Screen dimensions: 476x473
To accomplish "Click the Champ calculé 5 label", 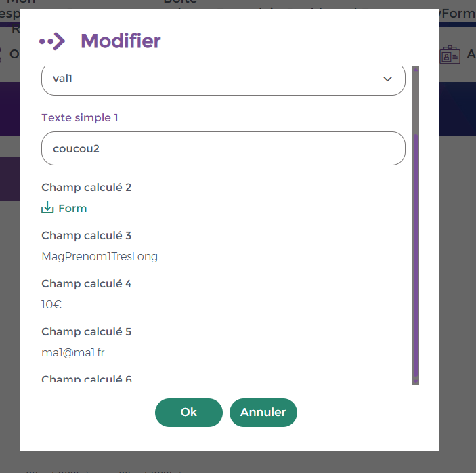I will pos(86,331).
